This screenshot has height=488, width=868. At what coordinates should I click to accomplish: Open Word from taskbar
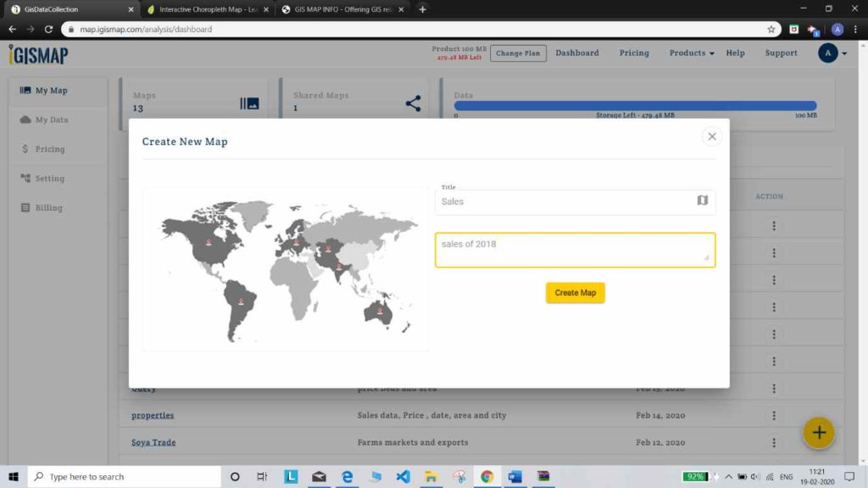[515, 476]
